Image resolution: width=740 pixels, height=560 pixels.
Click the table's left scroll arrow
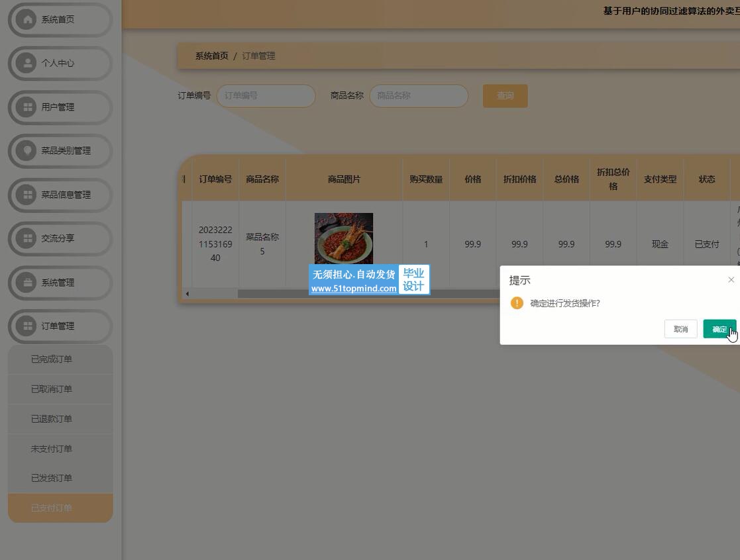coord(187,293)
